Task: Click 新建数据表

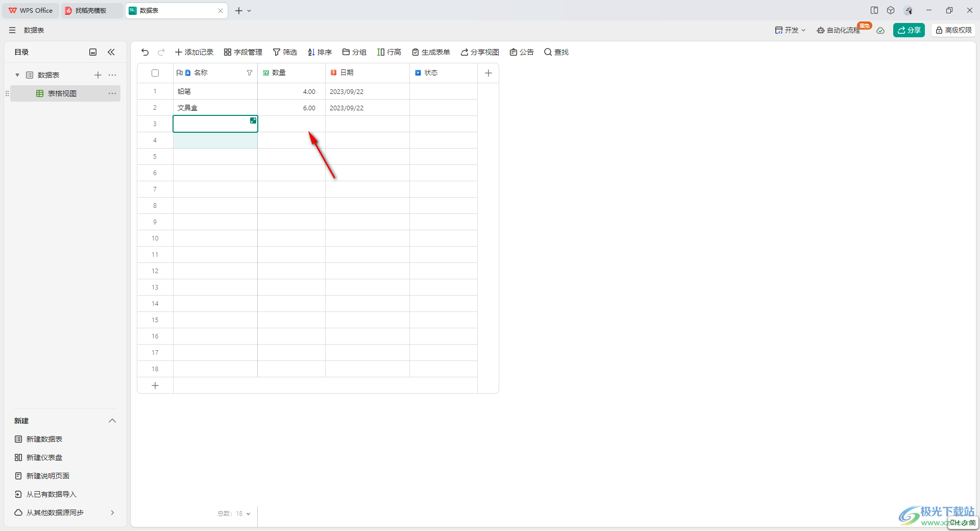Action: click(39, 439)
